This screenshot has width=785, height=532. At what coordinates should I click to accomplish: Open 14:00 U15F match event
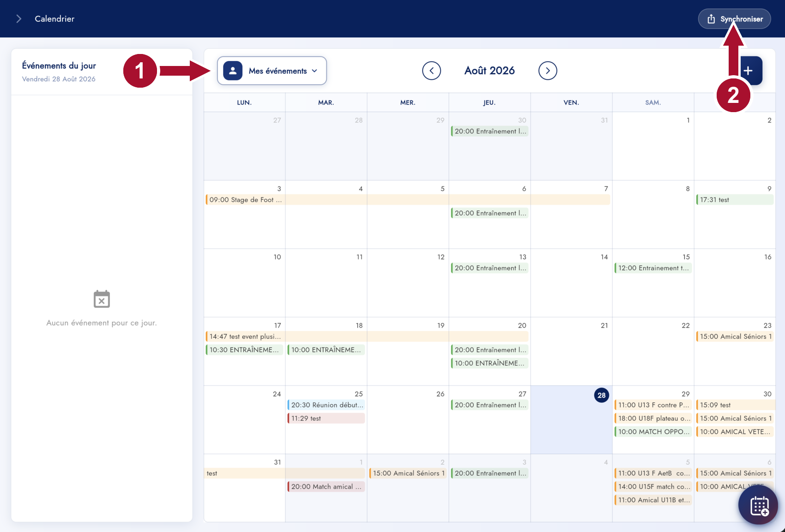pyautogui.click(x=653, y=486)
